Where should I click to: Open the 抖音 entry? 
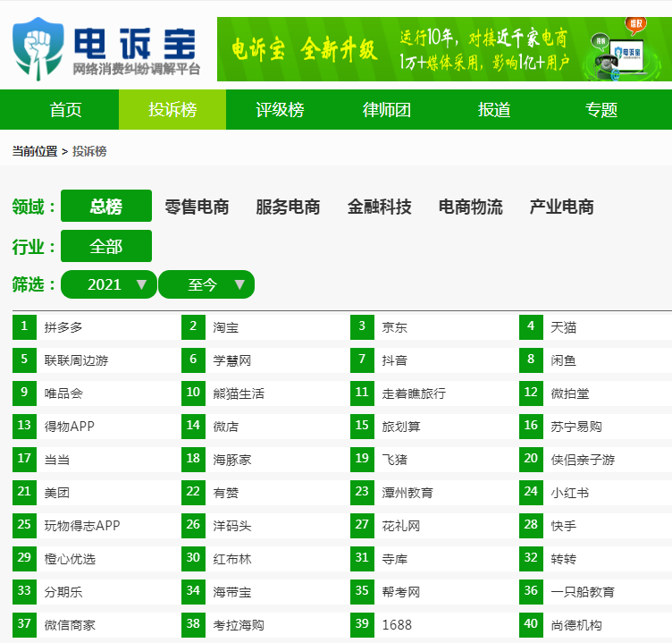[x=395, y=360]
